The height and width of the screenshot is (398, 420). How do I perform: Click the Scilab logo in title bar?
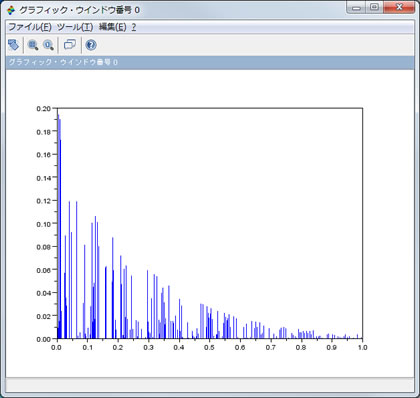[x=11, y=10]
